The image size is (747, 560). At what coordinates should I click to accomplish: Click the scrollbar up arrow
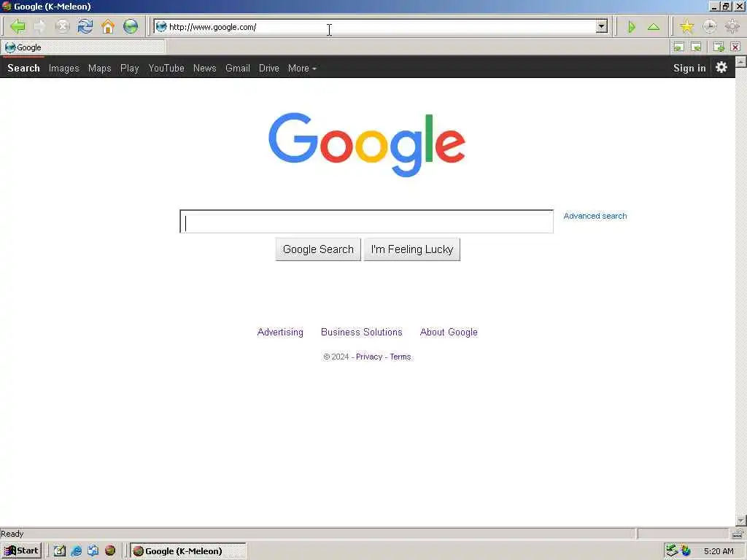tap(741, 61)
